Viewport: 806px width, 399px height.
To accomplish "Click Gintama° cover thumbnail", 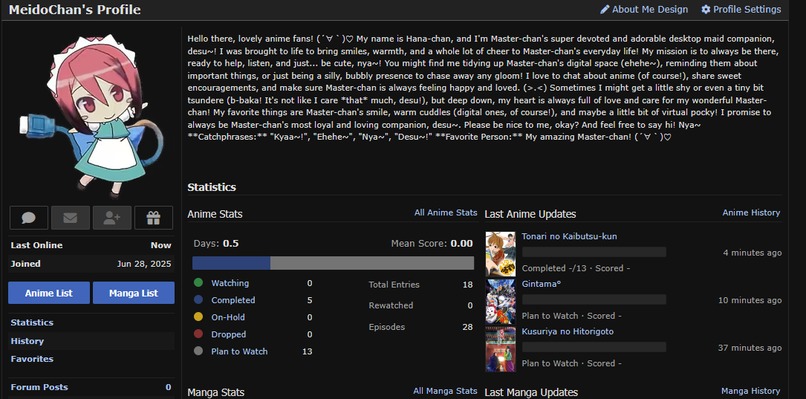I will 500,302.
